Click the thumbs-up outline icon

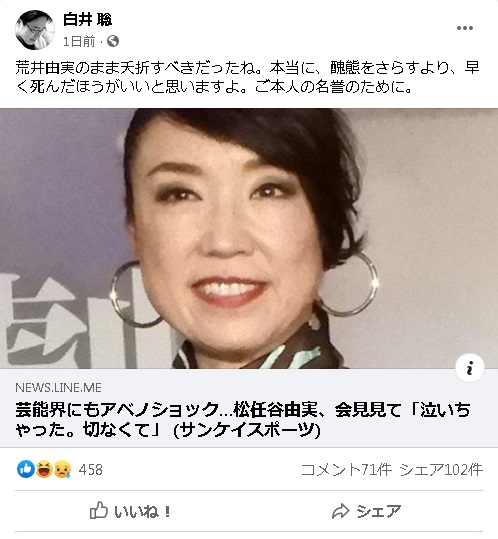[x=99, y=510]
